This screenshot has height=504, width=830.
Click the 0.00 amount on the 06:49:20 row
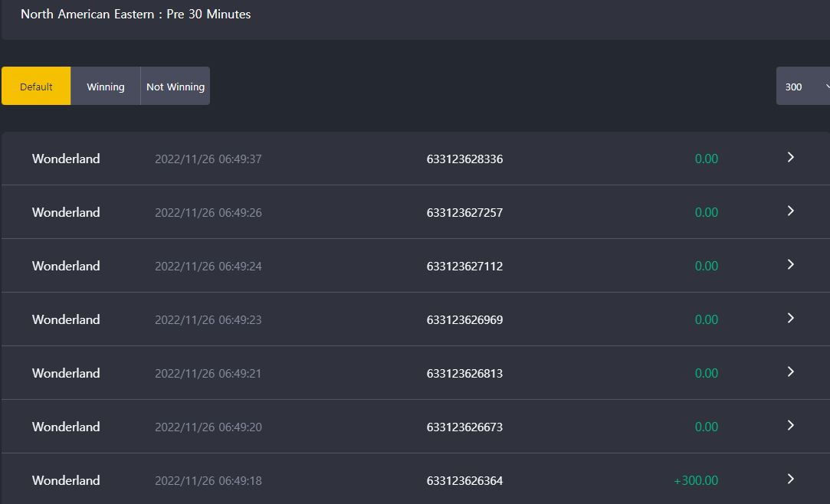point(706,427)
